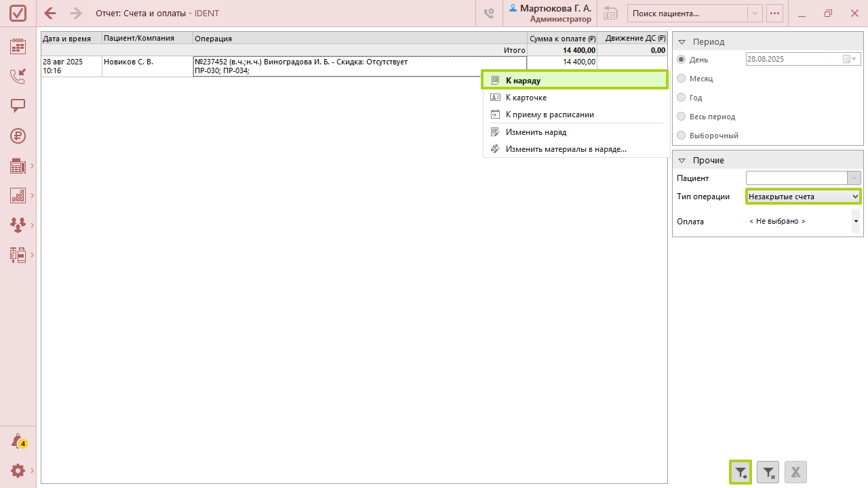
Task: Click the 0,00 Движение ДС total
Action: 658,50
